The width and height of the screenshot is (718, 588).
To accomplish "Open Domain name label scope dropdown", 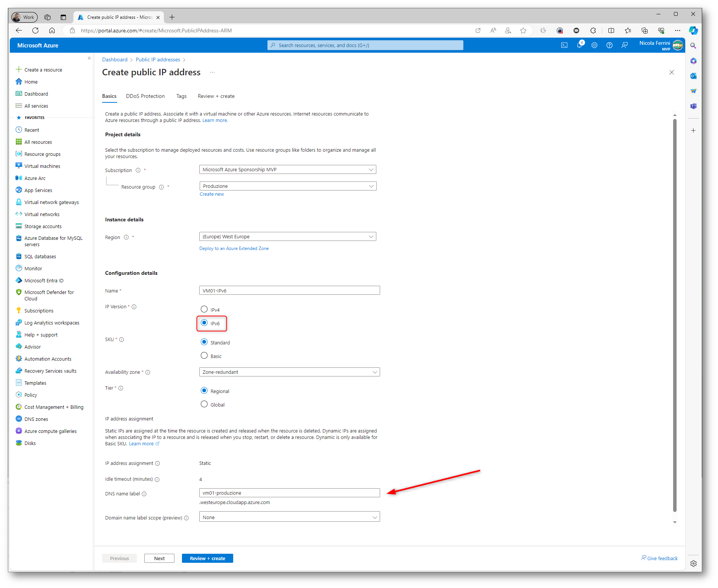I will (289, 517).
